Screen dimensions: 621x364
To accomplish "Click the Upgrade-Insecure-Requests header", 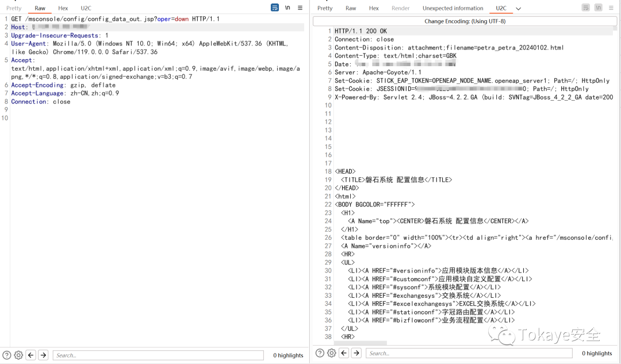I will 59,35.
